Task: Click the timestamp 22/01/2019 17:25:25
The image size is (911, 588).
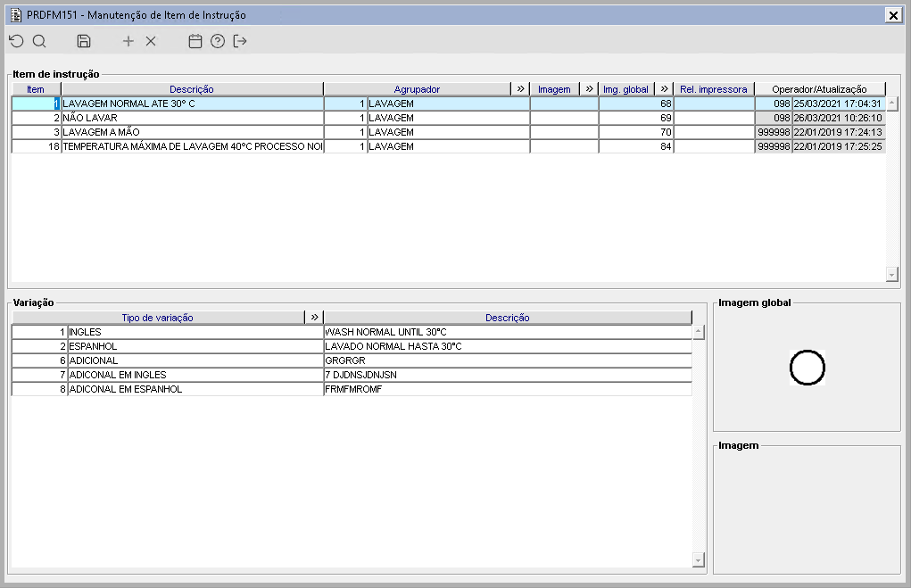Action: pyautogui.click(x=839, y=146)
